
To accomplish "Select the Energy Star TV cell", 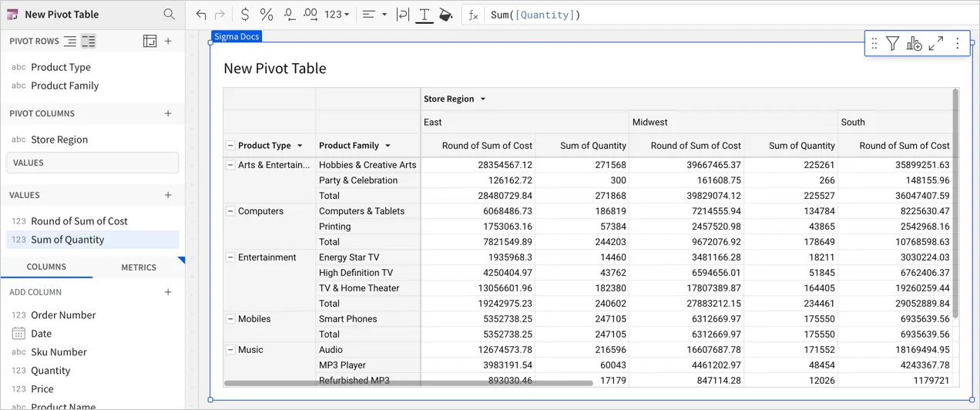I will 367,257.
